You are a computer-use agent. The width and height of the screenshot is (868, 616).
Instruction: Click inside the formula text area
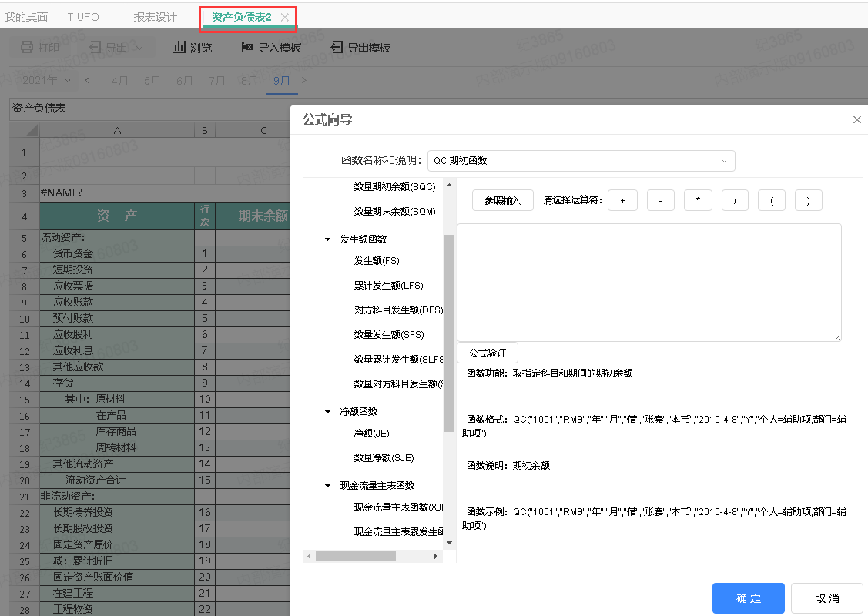pyautogui.click(x=648, y=283)
